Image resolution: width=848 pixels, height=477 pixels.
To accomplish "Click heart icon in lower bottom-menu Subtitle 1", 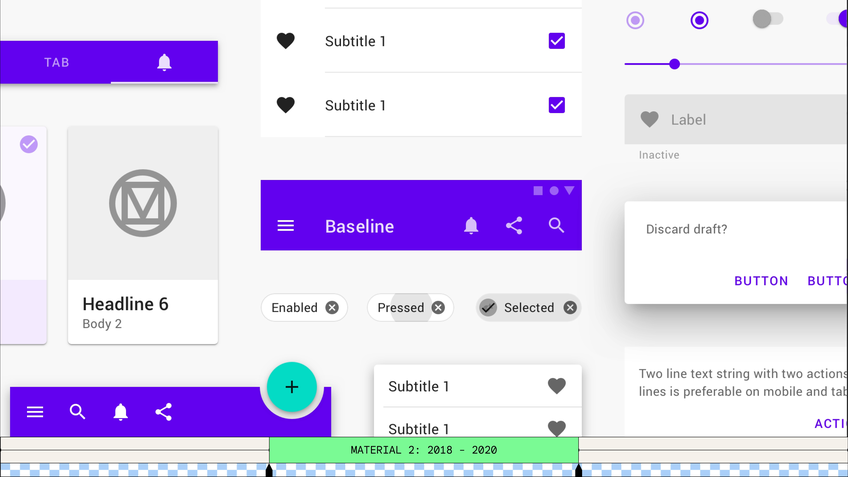I will [x=556, y=428].
